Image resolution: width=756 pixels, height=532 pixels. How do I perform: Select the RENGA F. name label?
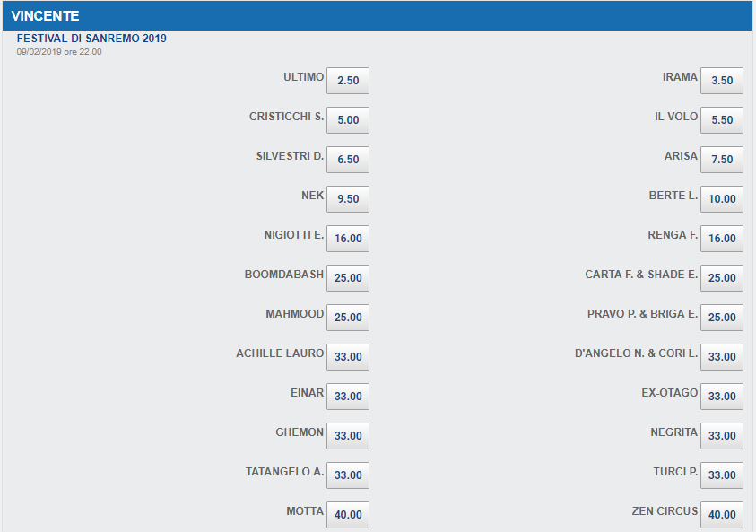pyautogui.click(x=673, y=235)
